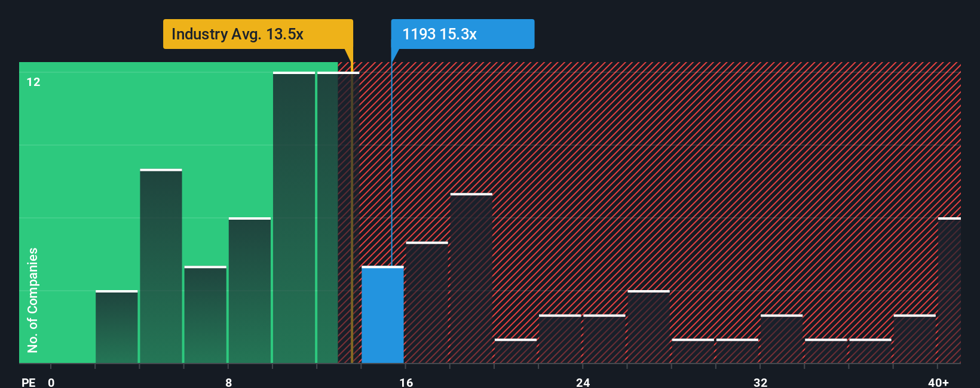Select the short bar for PE 34 to 36
The width and height of the screenshot is (980, 388).
point(826,351)
